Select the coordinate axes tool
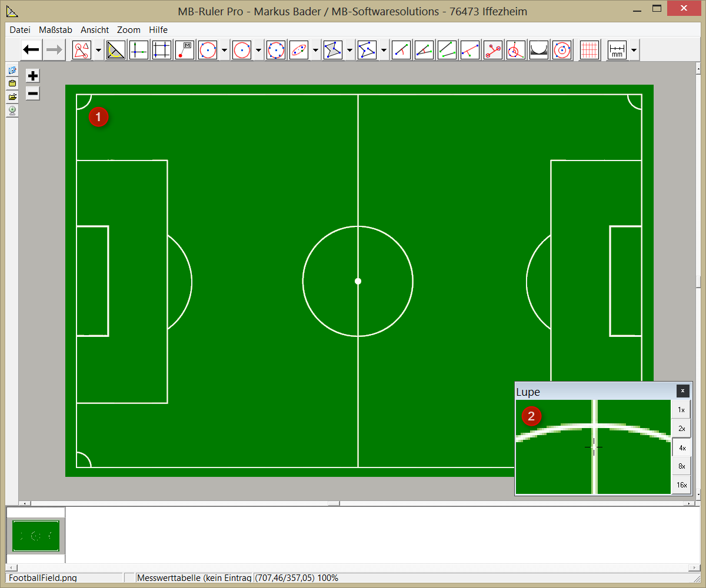 point(139,50)
